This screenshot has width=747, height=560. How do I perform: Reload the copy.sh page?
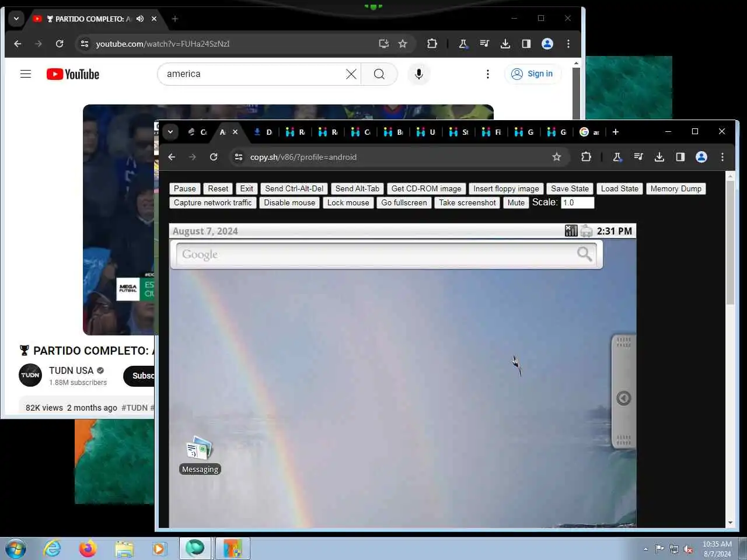pos(214,157)
